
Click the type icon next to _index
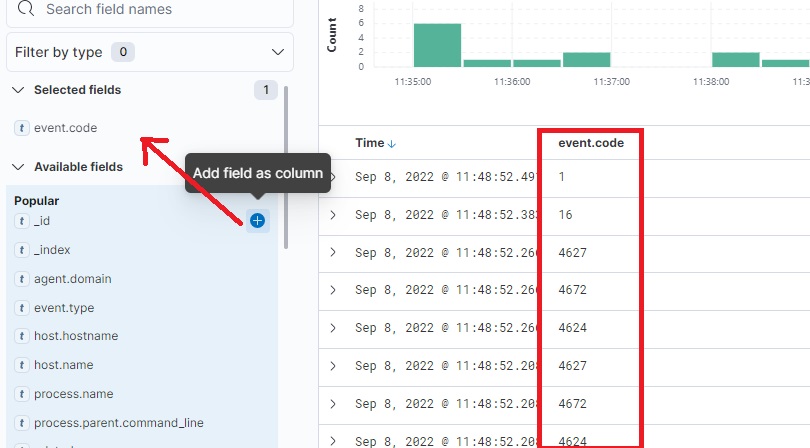22,250
